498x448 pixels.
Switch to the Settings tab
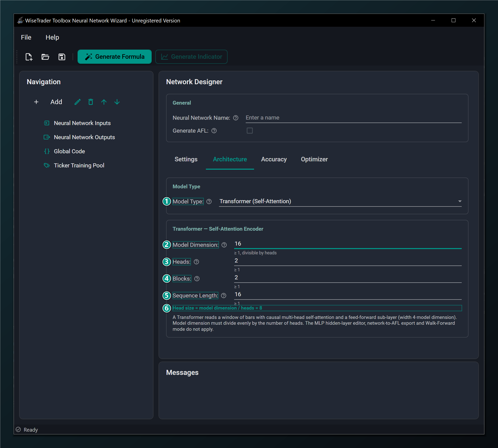point(186,159)
